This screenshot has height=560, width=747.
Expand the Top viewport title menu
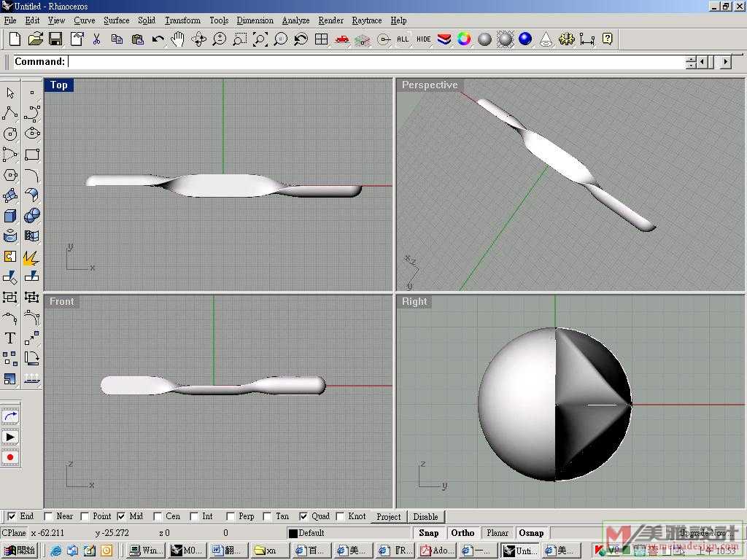pyautogui.click(x=59, y=85)
